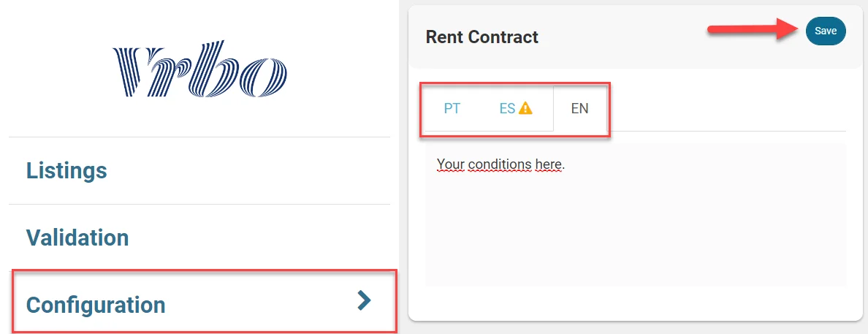Click the warning triangle on the ES tab

point(525,109)
